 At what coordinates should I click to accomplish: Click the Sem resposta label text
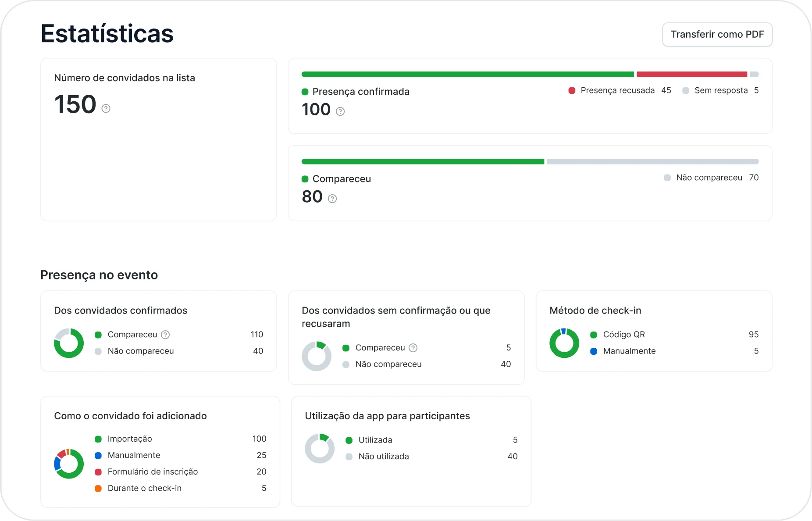721,90
